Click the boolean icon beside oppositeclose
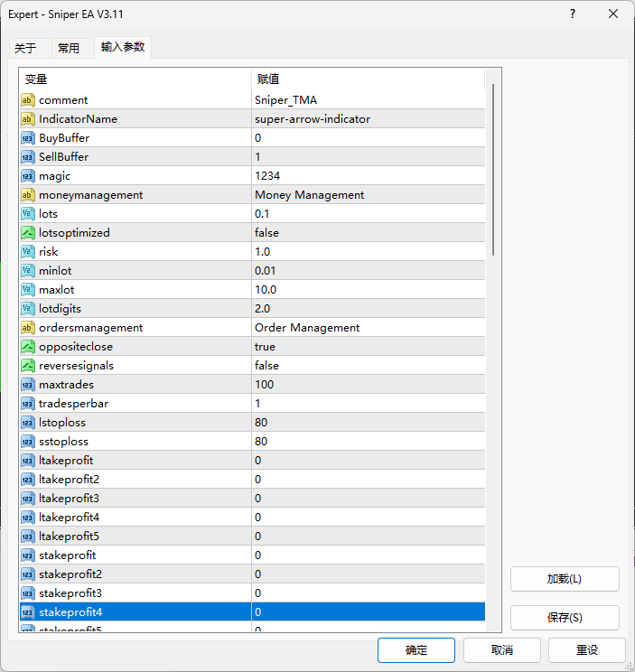635x672 pixels. click(x=28, y=347)
